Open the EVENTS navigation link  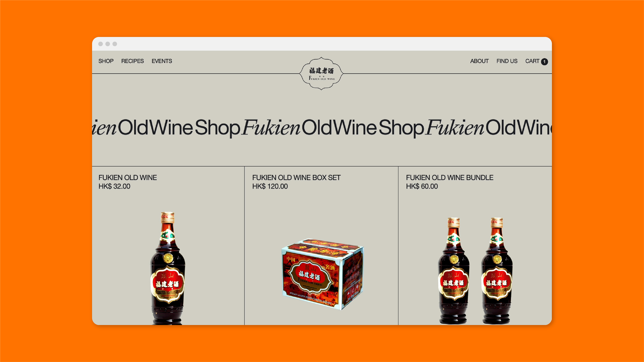coord(162,61)
